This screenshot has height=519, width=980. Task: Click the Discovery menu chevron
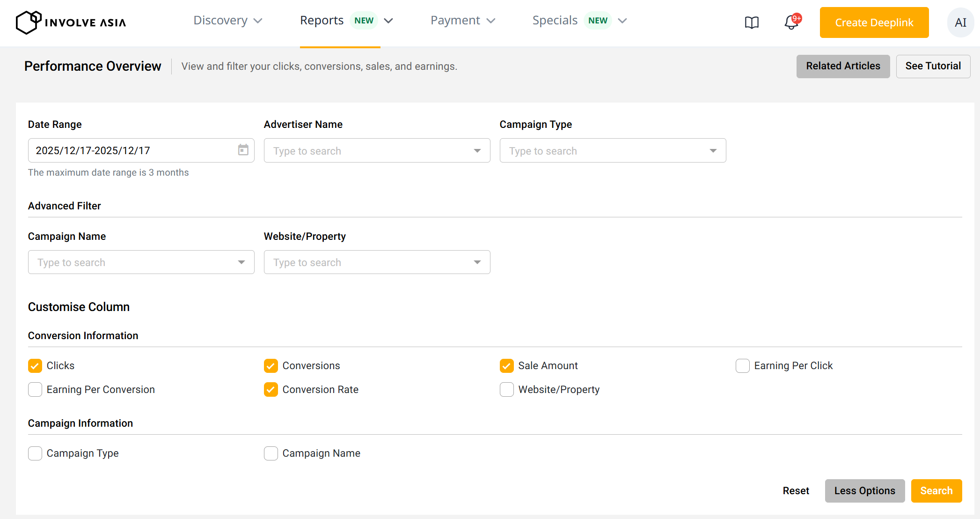tap(258, 21)
